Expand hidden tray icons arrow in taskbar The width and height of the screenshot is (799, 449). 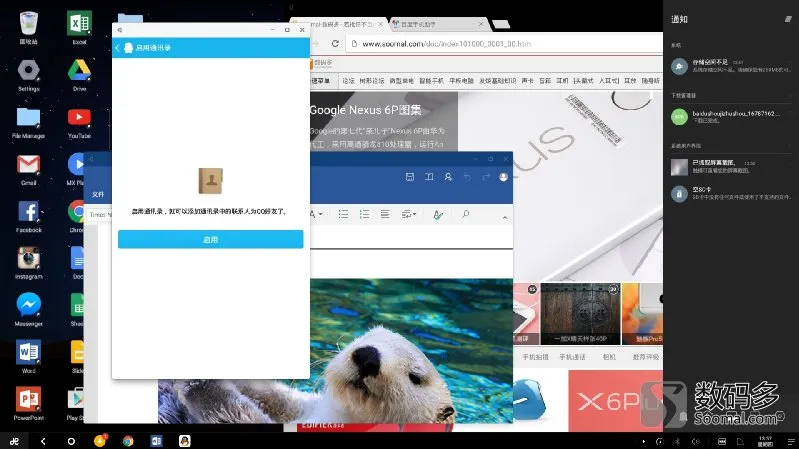click(x=644, y=441)
